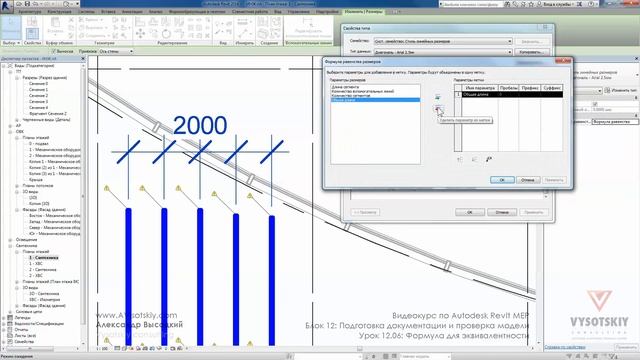This screenshot has height=360, width=640.
Task: Toggle the checkbox in the properties panel
Action: [595, 104]
